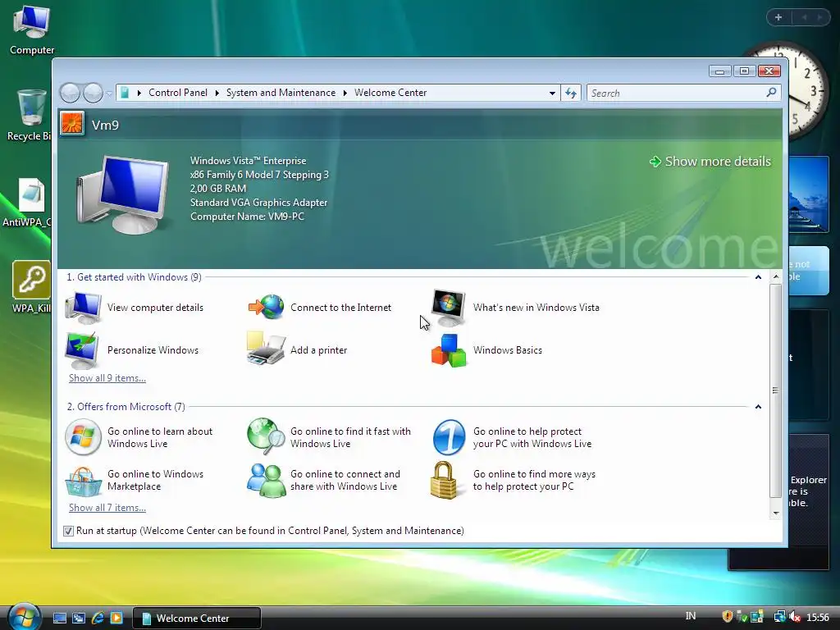Click the sidebar add gadget plus button
840x630 pixels.
(x=778, y=18)
